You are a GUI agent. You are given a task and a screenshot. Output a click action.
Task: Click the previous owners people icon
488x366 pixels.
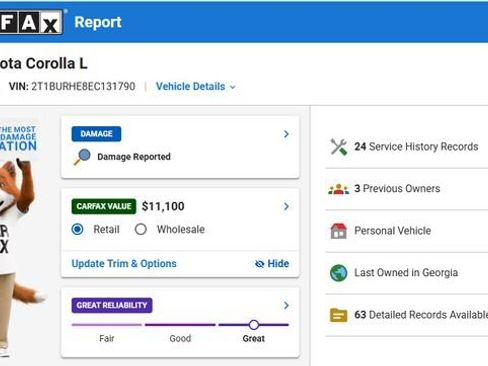coord(339,189)
